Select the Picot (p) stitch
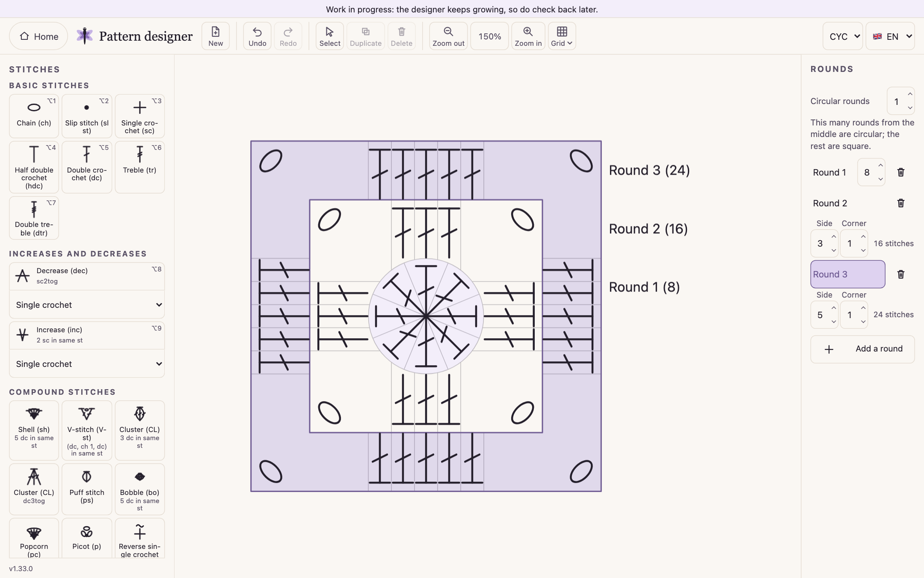The image size is (924, 578). (87, 539)
